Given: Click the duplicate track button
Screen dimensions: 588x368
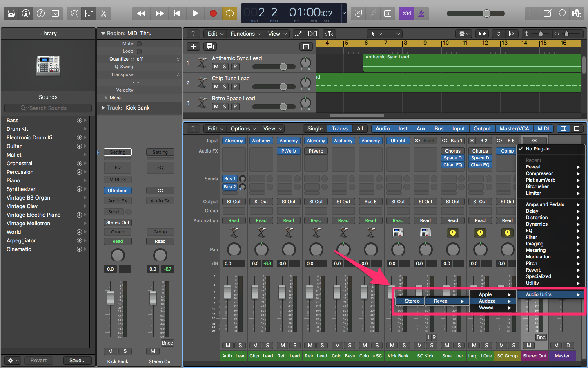Looking at the screenshot, I should (x=210, y=46).
